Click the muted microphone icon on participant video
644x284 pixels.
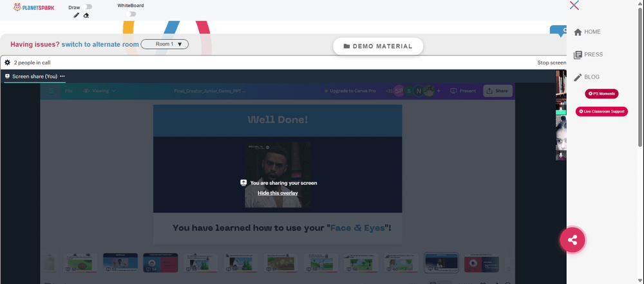point(561,155)
